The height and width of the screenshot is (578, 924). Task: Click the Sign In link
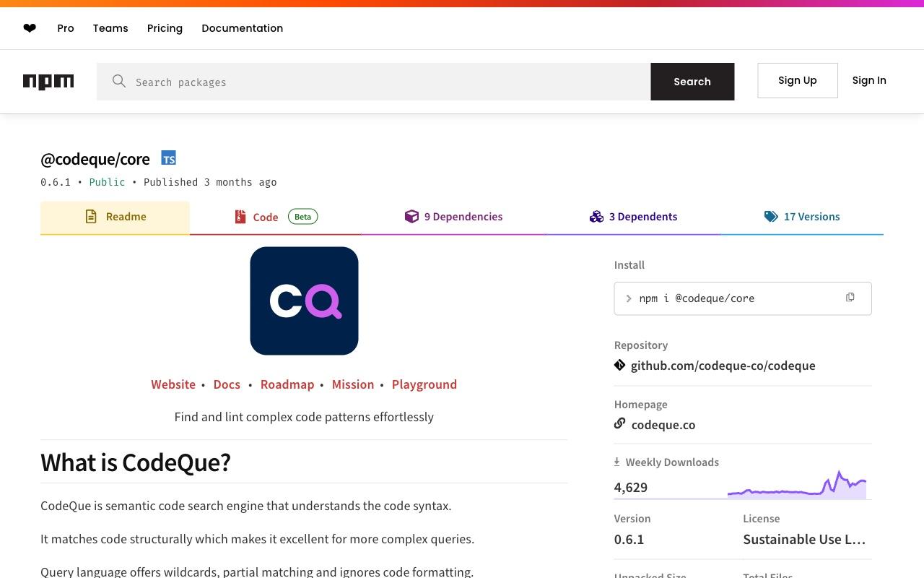pyautogui.click(x=869, y=80)
